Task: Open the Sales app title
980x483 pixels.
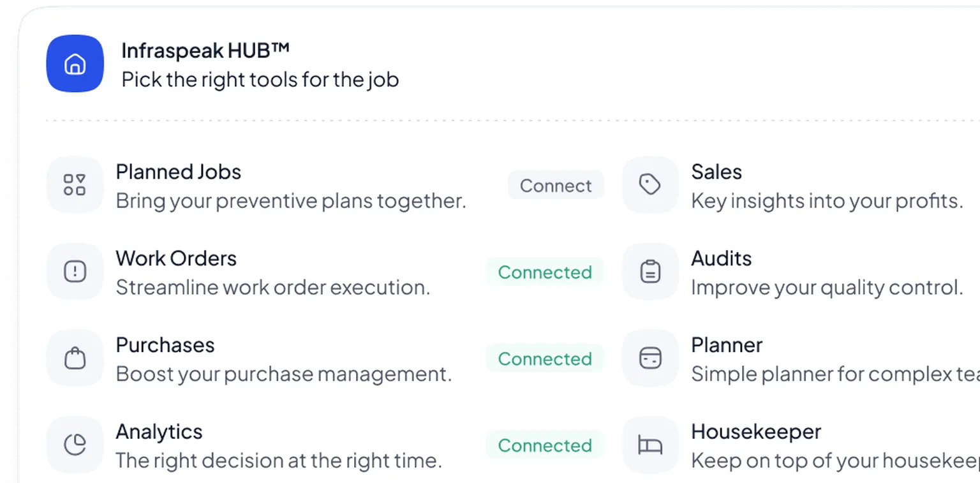Action: point(716,172)
